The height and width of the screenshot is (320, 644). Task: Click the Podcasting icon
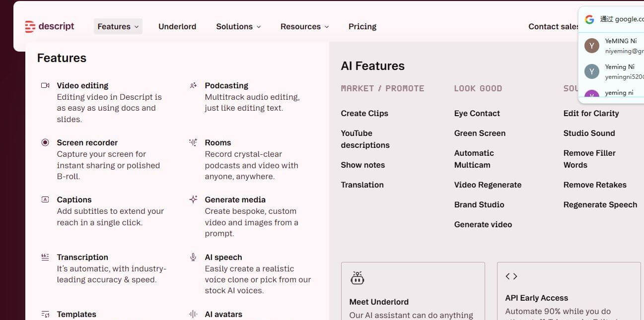click(x=193, y=85)
